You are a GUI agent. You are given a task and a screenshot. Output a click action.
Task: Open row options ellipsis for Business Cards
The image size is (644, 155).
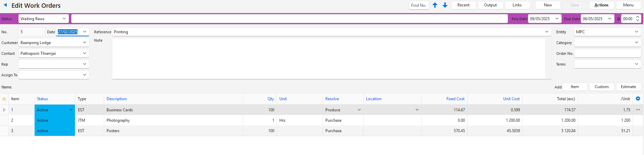(638, 110)
